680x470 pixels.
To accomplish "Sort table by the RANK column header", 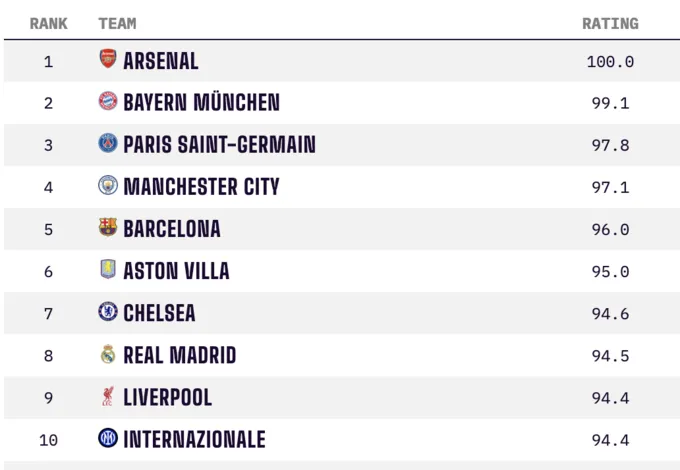I will 49,23.
